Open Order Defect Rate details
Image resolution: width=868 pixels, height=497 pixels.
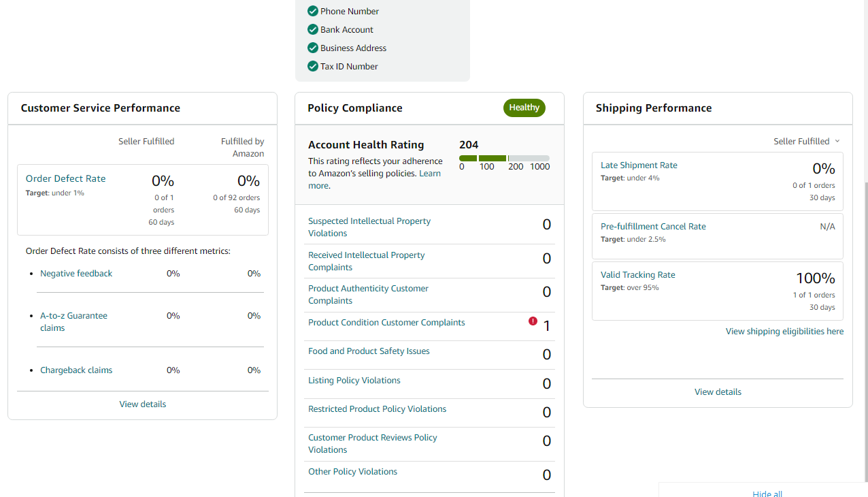(66, 178)
